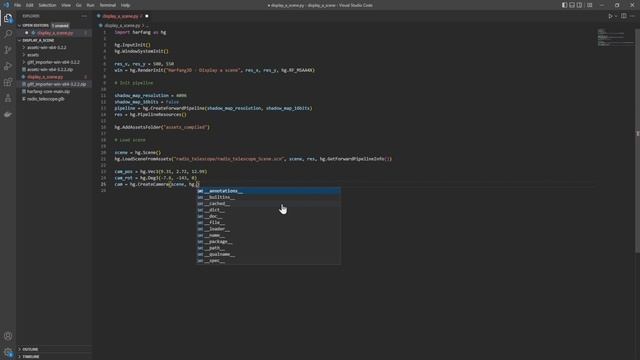Select radio_telescope.glb file
Image resolution: width=640 pixels, height=360 pixels.
(45, 99)
